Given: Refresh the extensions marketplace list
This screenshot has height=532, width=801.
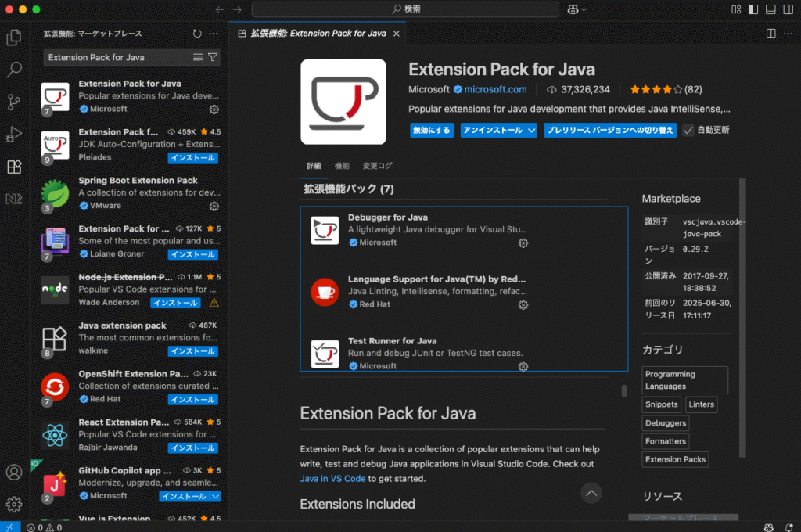Looking at the screenshot, I should (x=197, y=34).
